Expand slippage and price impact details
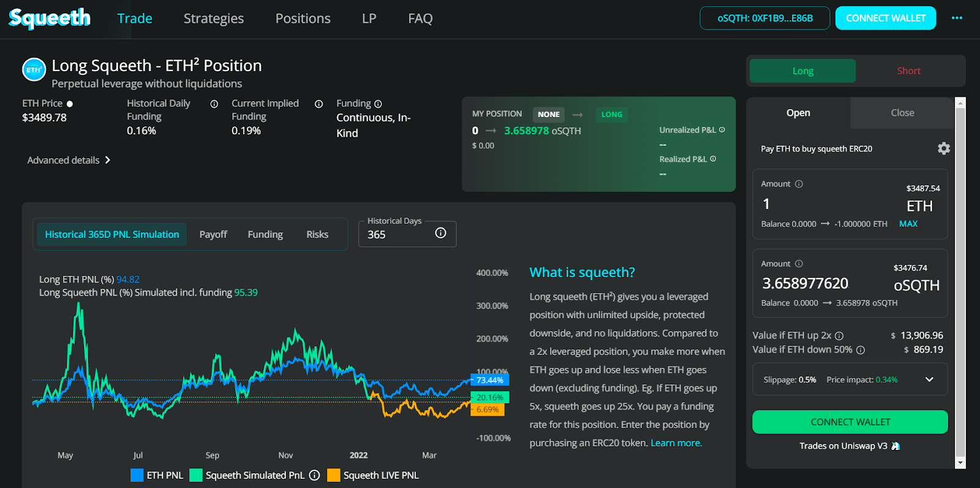Image resolution: width=980 pixels, height=488 pixels. pyautogui.click(x=929, y=379)
